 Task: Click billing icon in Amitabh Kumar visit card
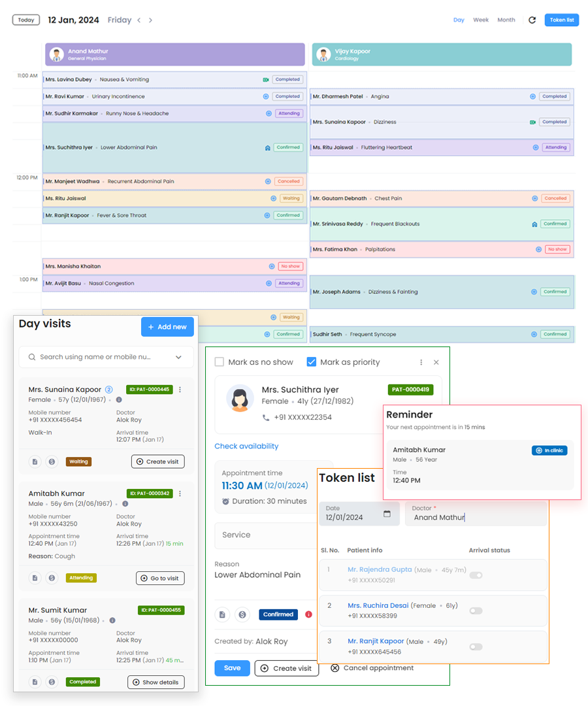pos(52,578)
